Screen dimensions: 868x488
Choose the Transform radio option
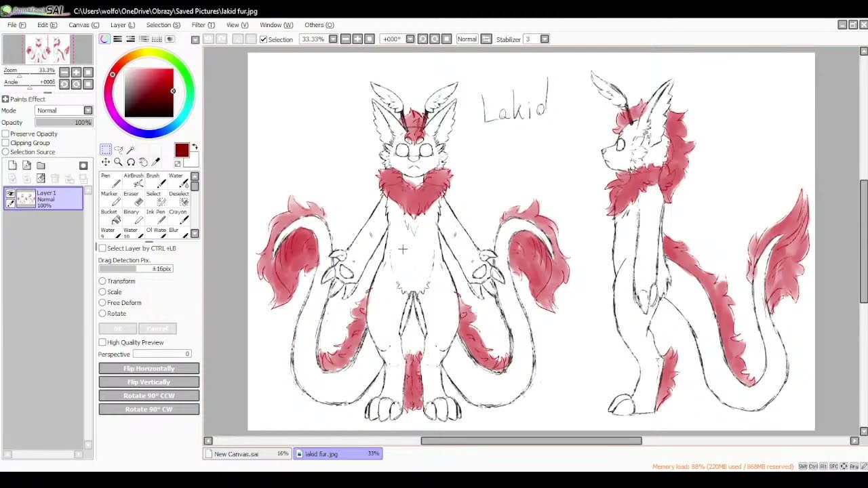(102, 281)
